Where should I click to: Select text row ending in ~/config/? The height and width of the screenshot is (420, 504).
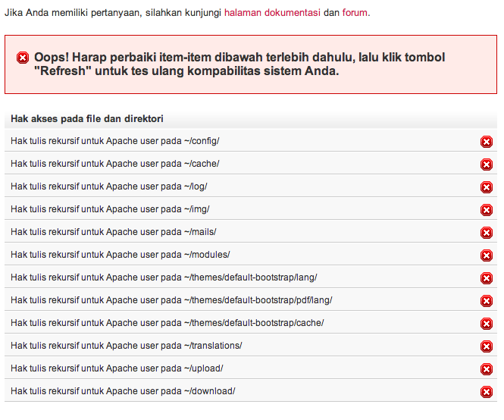point(115,141)
